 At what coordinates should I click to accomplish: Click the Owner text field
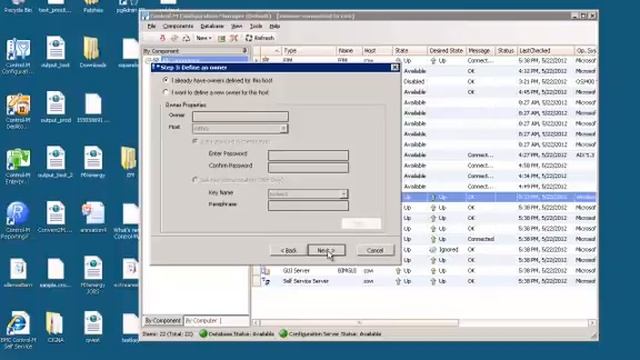(x=240, y=116)
